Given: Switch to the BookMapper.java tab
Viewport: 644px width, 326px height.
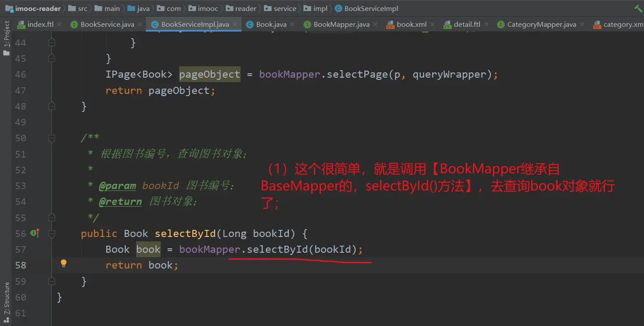Looking at the screenshot, I should pyautogui.click(x=341, y=25).
